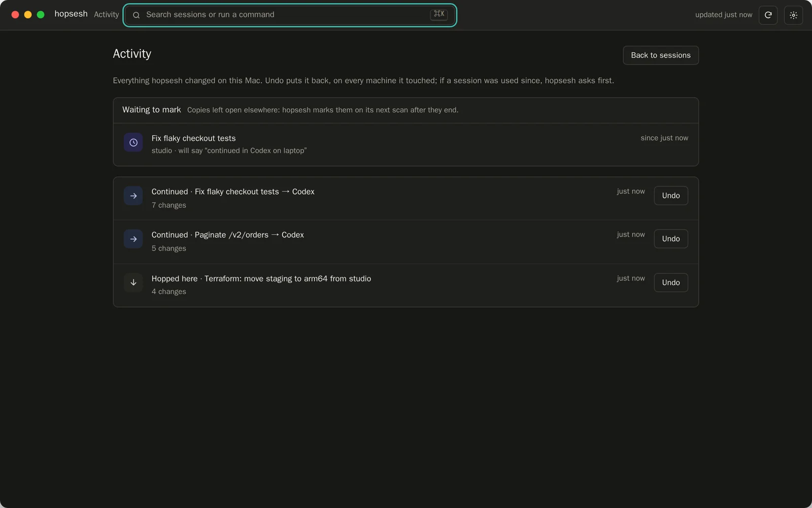812x508 pixels.
Task: Click 'just now' time on Terraform row
Action: (x=631, y=278)
